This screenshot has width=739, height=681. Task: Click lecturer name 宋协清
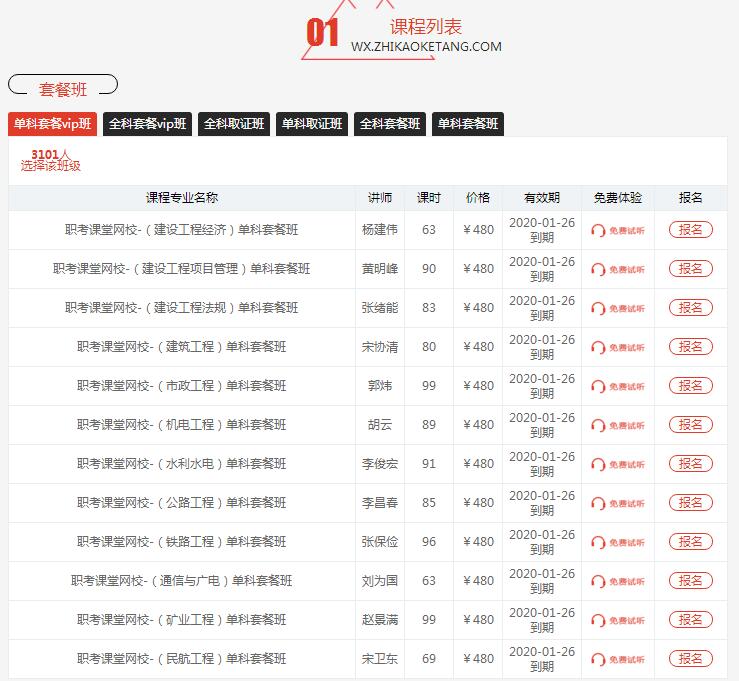[x=380, y=347]
